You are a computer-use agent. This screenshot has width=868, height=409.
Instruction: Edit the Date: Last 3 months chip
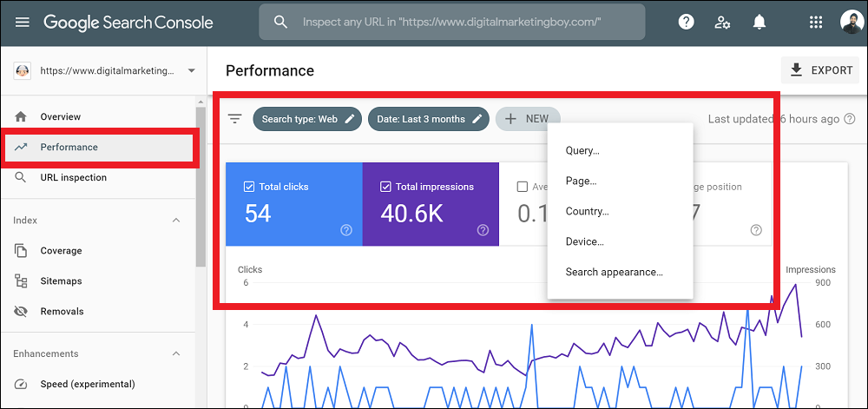tap(429, 119)
